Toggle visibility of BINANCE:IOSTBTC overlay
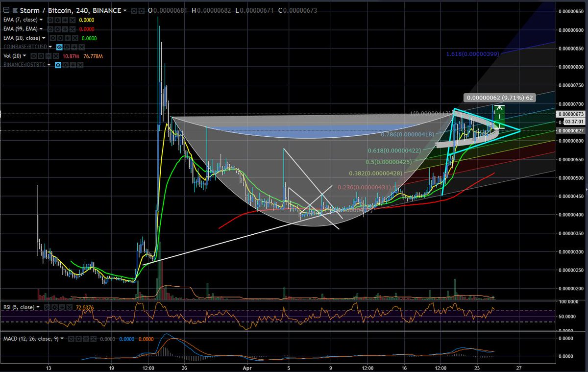The image size is (588, 372). [58, 64]
